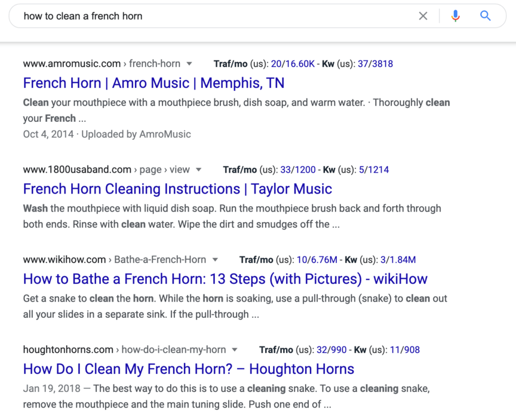The image size is (516, 420).
Task: Open French Horn Cleaning Instructions Taylor Music
Action: click(x=177, y=189)
